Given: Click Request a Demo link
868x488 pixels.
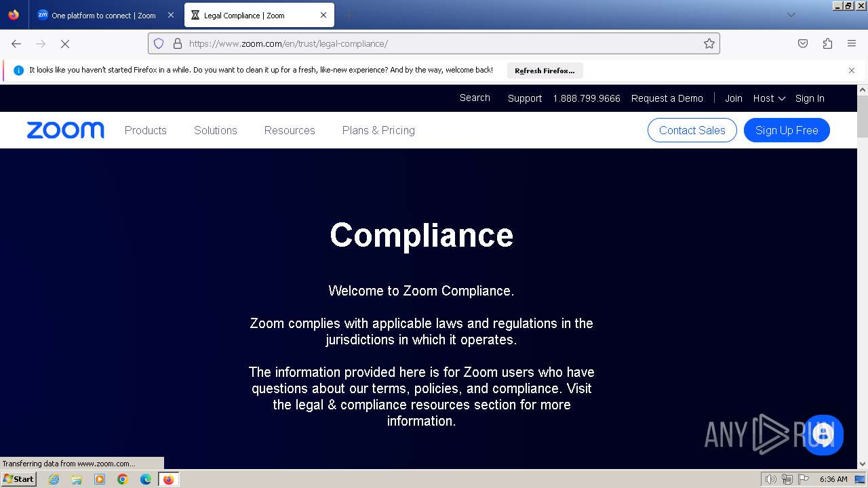Looking at the screenshot, I should click(667, 98).
